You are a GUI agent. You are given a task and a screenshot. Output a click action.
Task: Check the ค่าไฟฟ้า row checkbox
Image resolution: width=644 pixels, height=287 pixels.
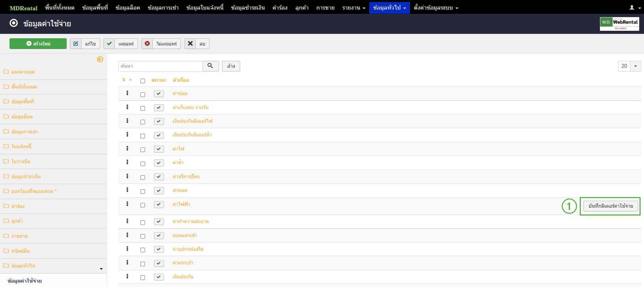(x=143, y=205)
